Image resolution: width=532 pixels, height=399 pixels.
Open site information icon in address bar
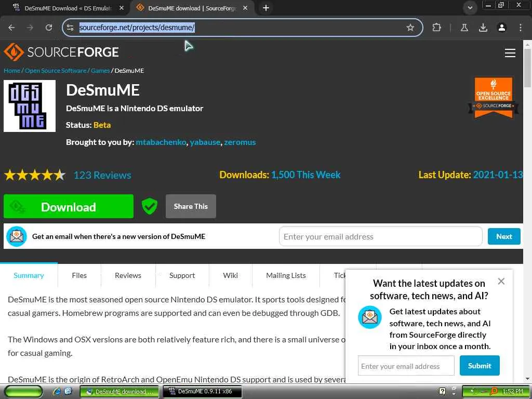click(70, 28)
